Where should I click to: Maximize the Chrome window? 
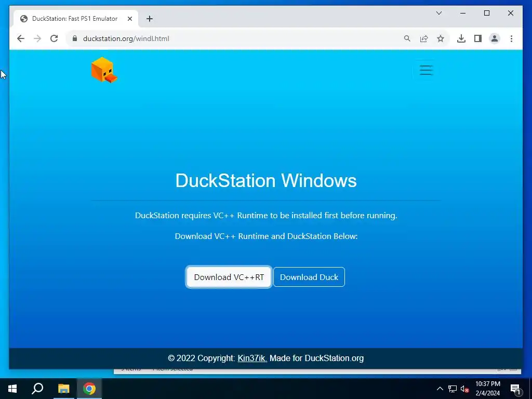(486, 13)
